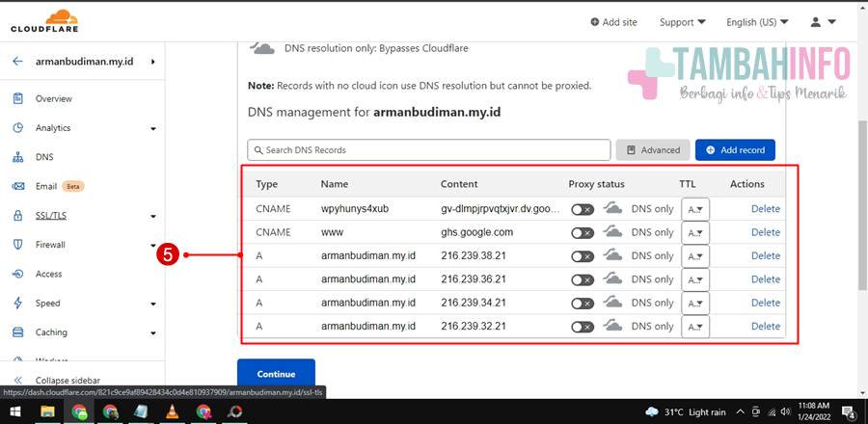Toggle proxy for A record 216.239.34.21

tap(583, 304)
